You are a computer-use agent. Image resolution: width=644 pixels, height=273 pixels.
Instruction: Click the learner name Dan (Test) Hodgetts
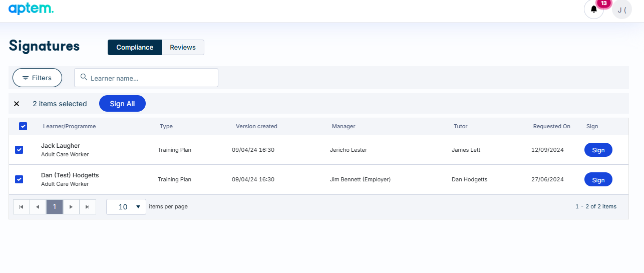pyautogui.click(x=70, y=175)
